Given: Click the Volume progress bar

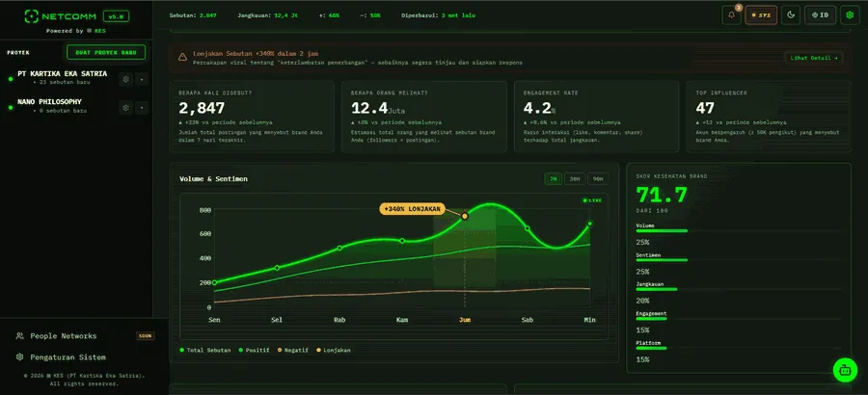Looking at the screenshot, I should click(738, 231).
